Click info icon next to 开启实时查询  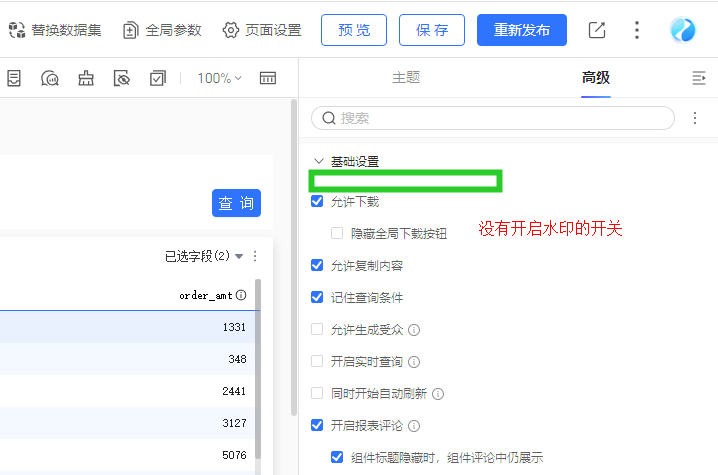(x=414, y=362)
